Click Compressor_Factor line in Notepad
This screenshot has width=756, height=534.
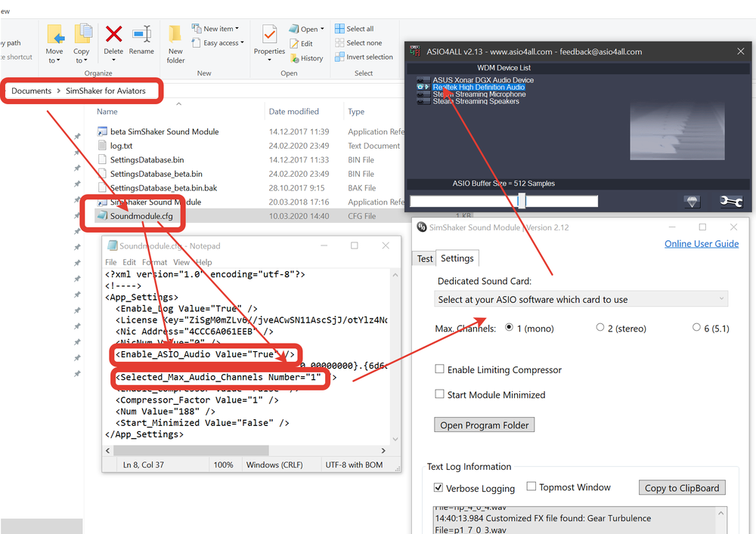click(197, 400)
